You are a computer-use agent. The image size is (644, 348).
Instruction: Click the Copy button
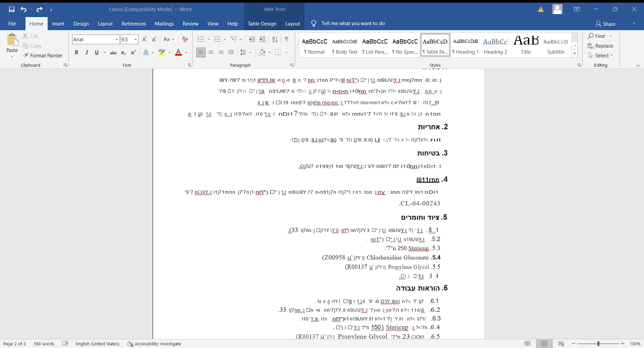pyautogui.click(x=32, y=46)
